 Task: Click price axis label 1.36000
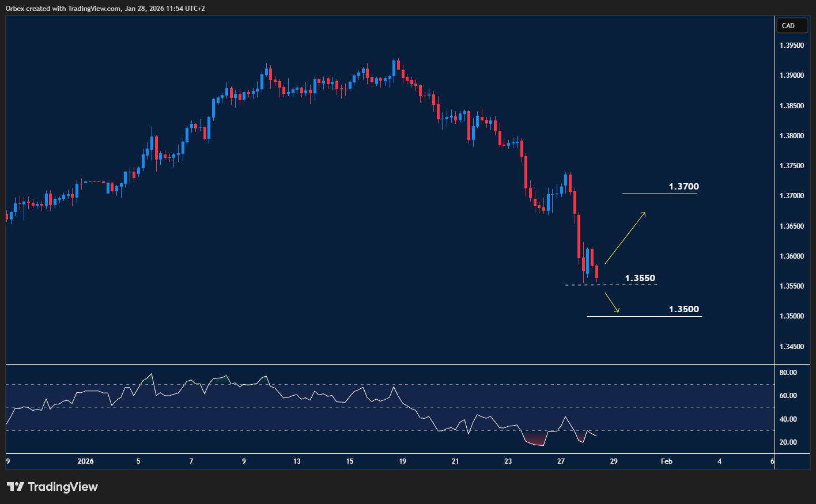[792, 256]
